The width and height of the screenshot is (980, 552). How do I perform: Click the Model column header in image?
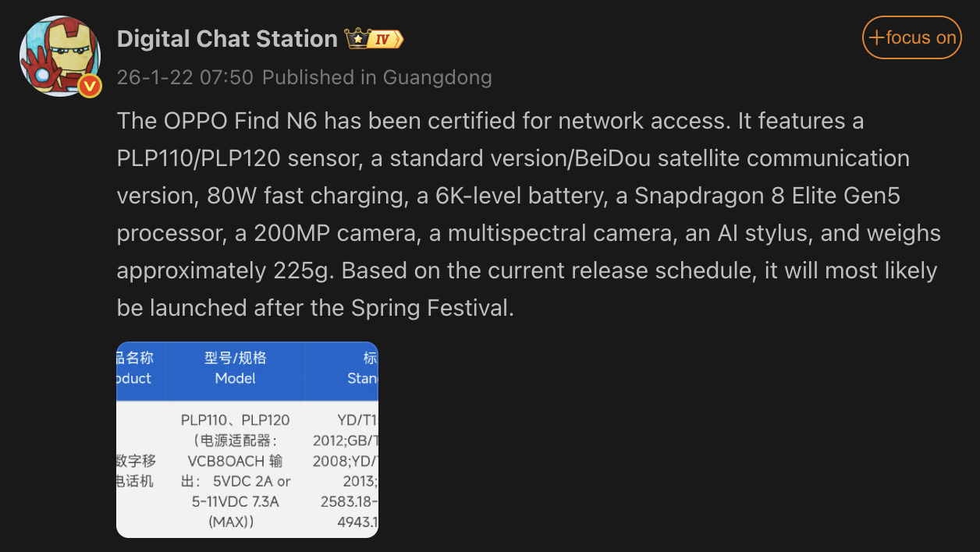pyautogui.click(x=235, y=368)
